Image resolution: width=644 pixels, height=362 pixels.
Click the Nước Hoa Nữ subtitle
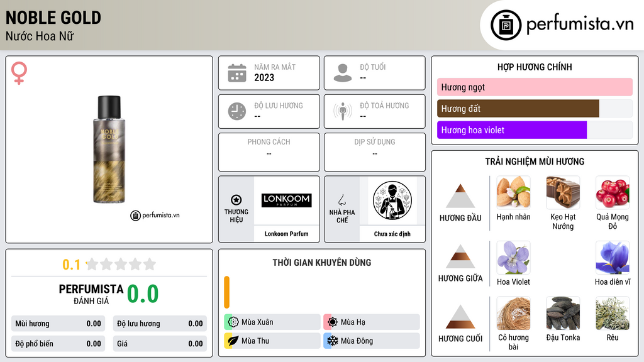[x=40, y=36]
